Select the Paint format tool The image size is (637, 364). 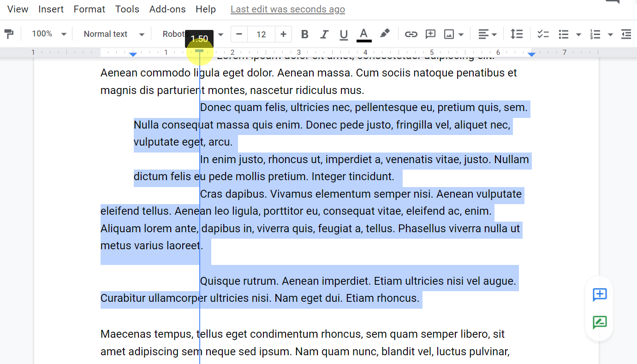9,34
